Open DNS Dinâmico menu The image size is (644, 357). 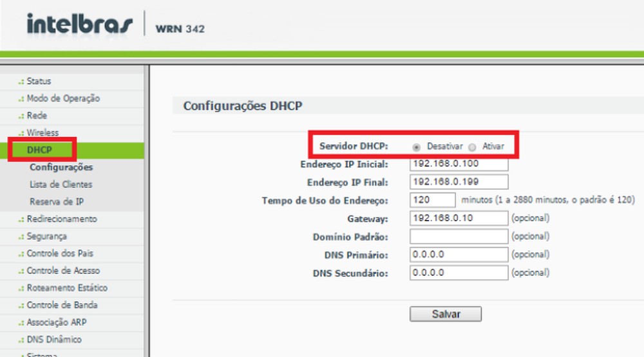pos(54,340)
